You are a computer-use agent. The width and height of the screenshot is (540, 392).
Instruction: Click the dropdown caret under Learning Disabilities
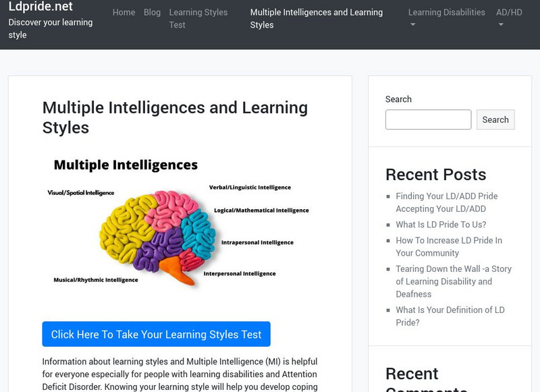[x=413, y=26]
